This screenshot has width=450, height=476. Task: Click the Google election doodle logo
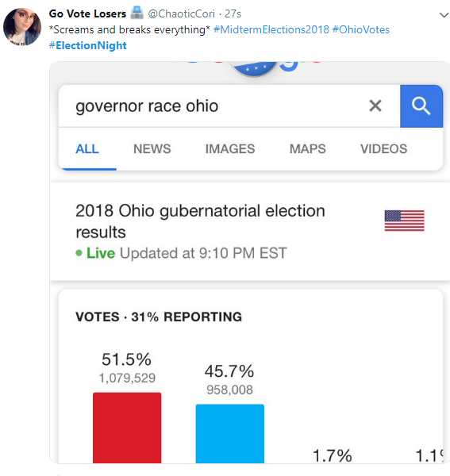pos(253,68)
